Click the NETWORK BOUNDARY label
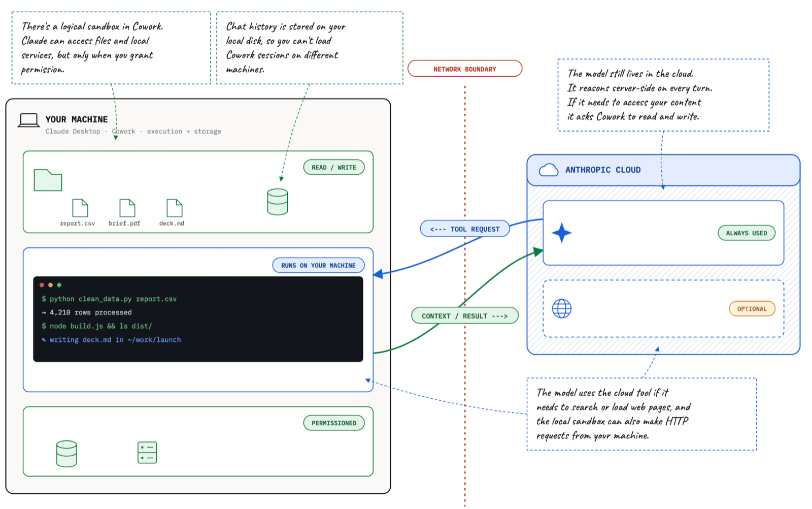The width and height of the screenshot is (812, 509). (465, 69)
